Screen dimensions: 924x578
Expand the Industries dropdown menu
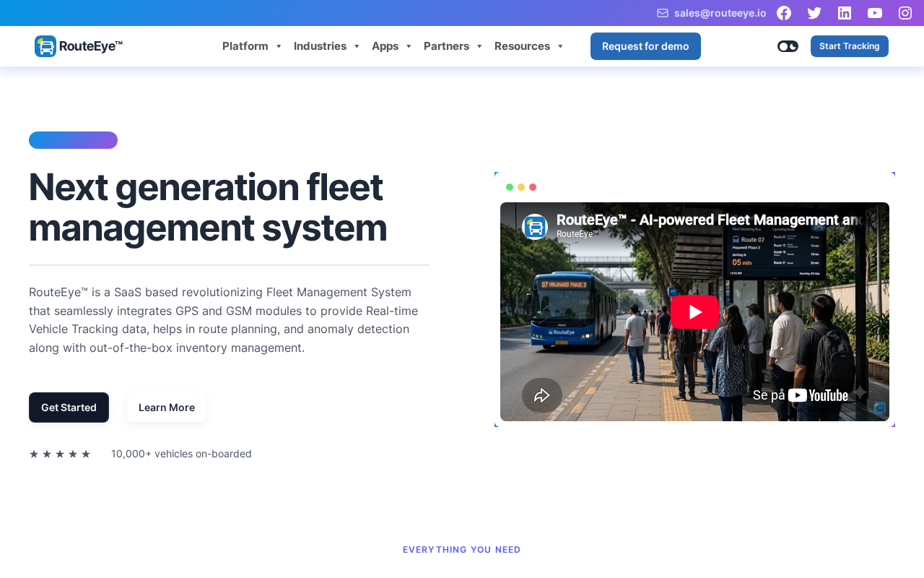pos(327,46)
